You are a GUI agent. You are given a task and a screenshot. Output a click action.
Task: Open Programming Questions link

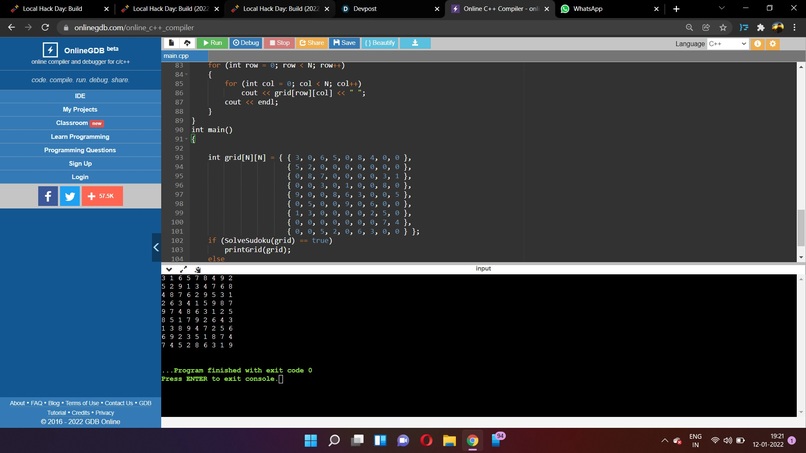[80, 150]
